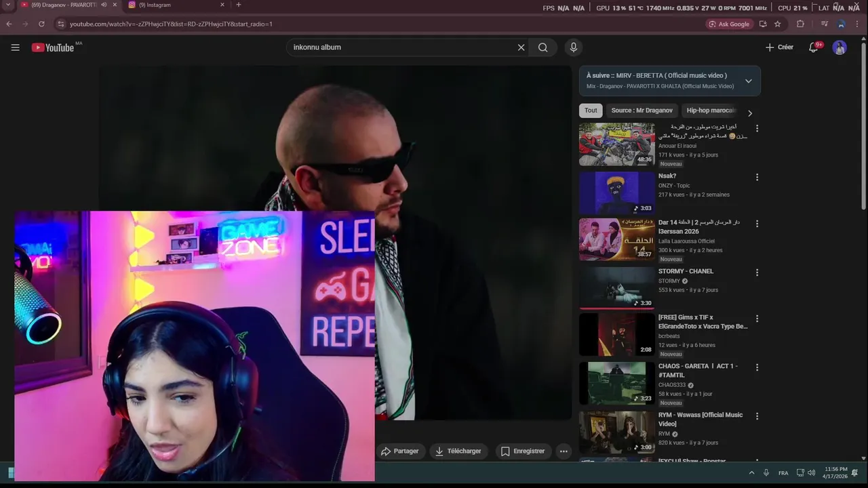Play the STORMY - CHANEL thumbnail
868x488 pixels.
tap(616, 288)
